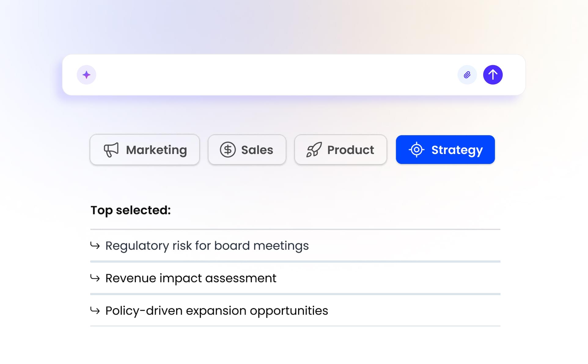Click the dollar coin icon on Sales

pos(228,150)
